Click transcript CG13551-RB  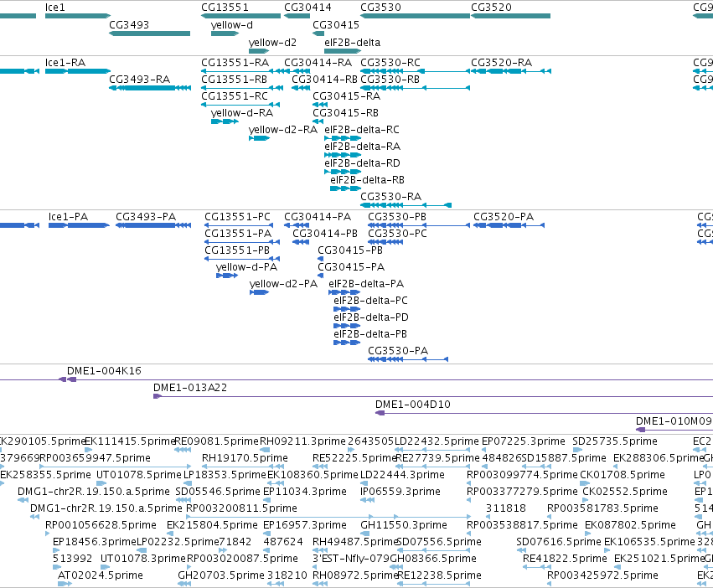tap(235, 80)
